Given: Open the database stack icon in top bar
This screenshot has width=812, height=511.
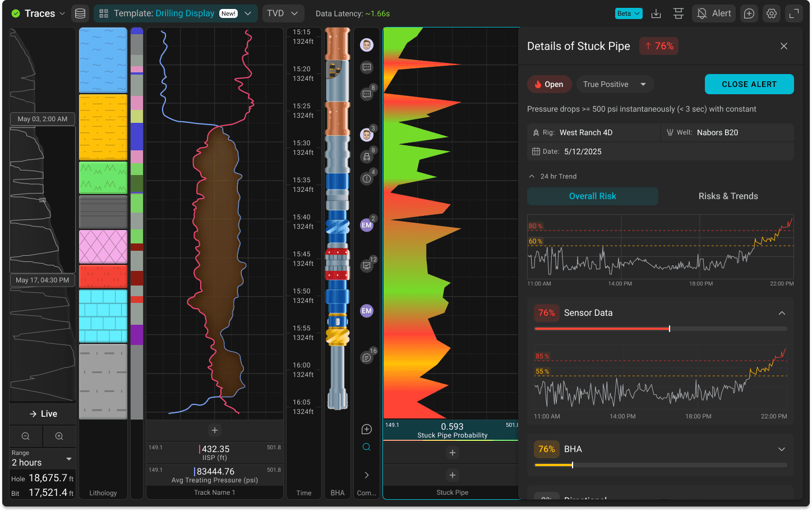Looking at the screenshot, I should 80,13.
